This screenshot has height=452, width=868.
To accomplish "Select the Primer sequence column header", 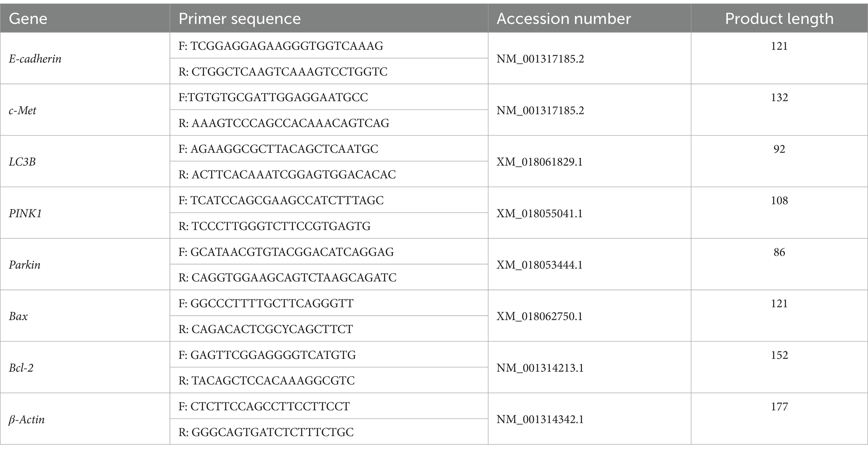I will click(x=240, y=19).
